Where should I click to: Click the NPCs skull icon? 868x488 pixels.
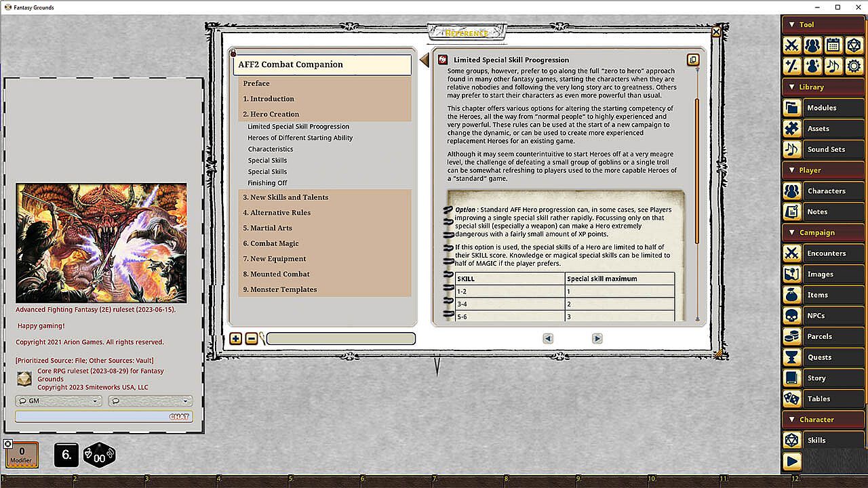tap(791, 316)
